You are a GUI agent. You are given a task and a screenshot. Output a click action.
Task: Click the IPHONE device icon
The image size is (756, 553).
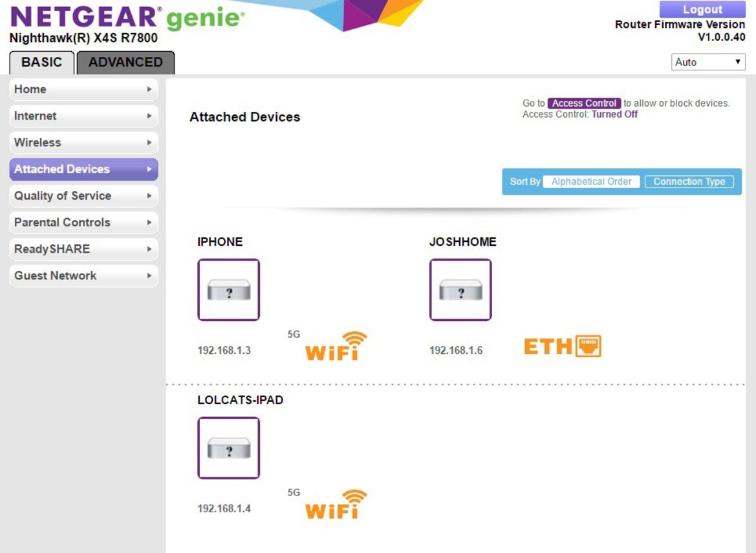coord(228,290)
